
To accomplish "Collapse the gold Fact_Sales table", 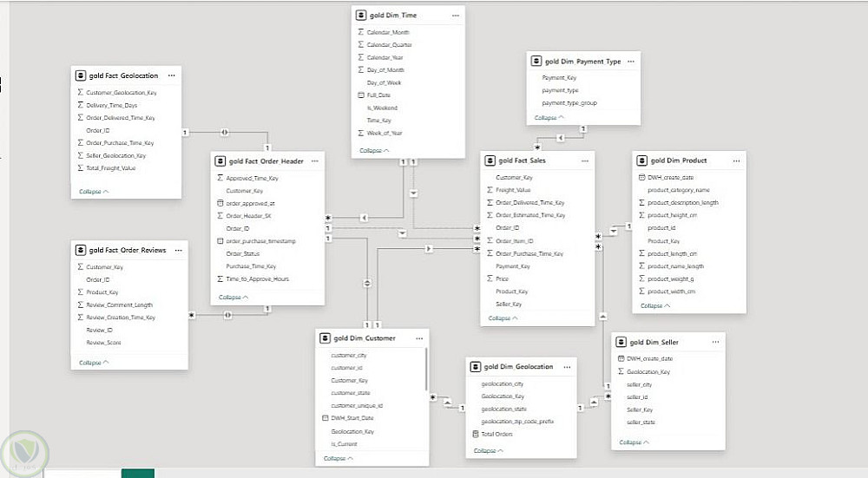I will (x=503, y=318).
